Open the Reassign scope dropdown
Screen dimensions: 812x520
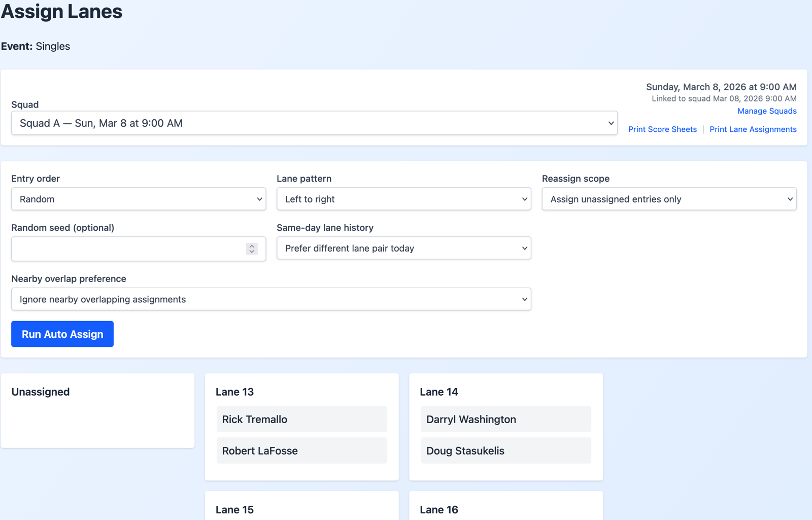coord(669,199)
